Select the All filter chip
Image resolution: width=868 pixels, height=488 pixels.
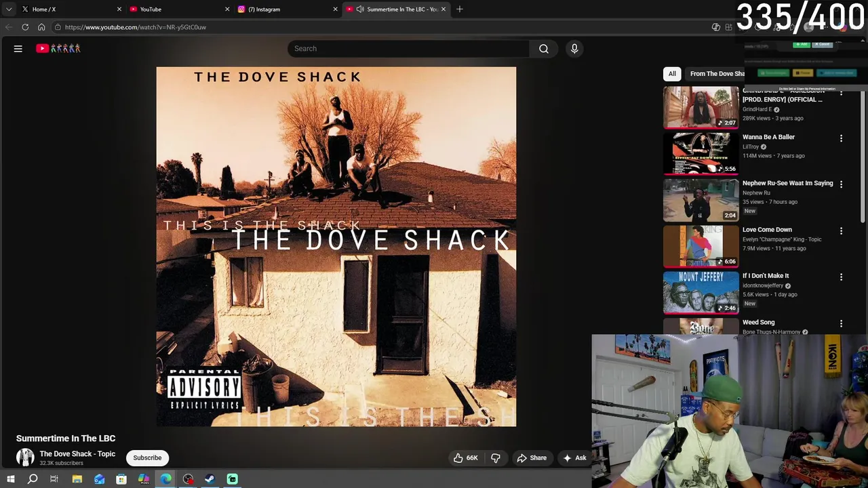672,74
